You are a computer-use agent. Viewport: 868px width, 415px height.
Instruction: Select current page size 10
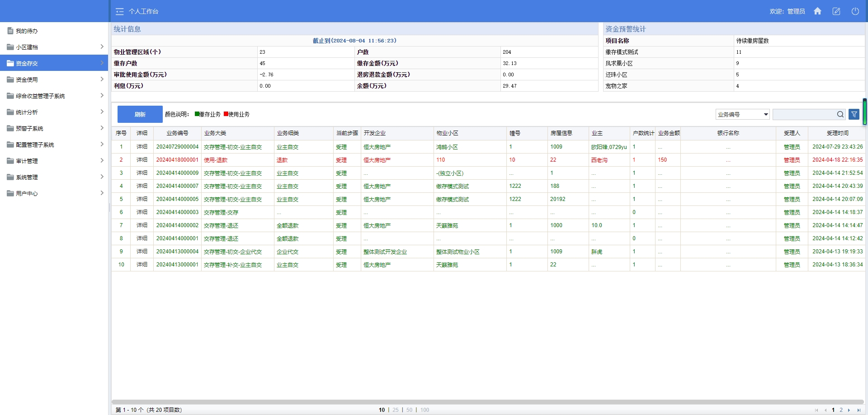pos(382,410)
